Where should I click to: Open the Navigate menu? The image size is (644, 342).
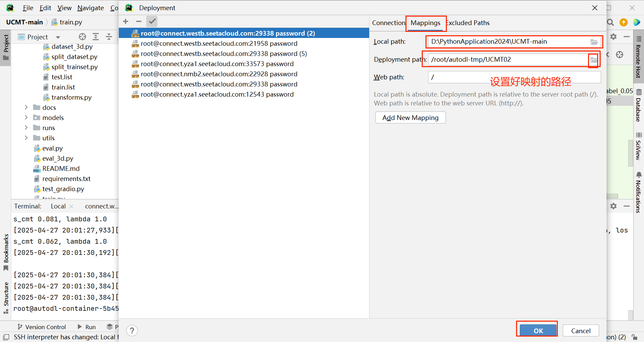tap(90, 7)
